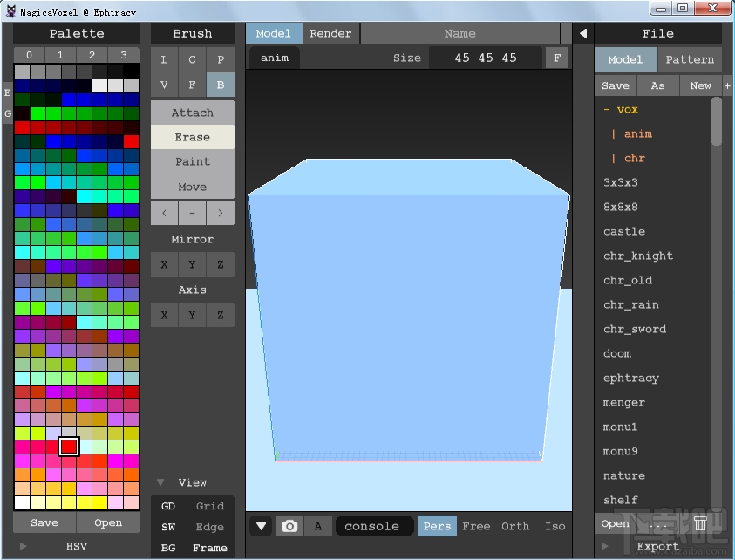This screenshot has width=735, height=560.
Task: Collapse the View section triangle
Action: click(160, 482)
